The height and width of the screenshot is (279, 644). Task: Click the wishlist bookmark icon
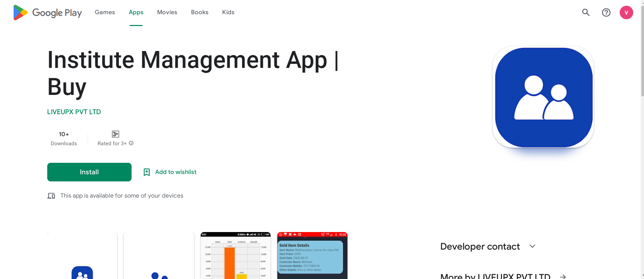click(x=147, y=172)
